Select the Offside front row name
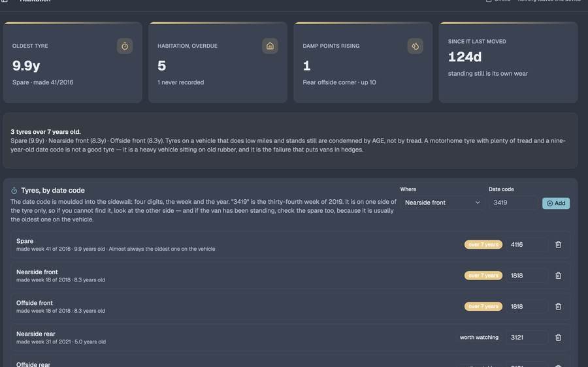 (35, 303)
